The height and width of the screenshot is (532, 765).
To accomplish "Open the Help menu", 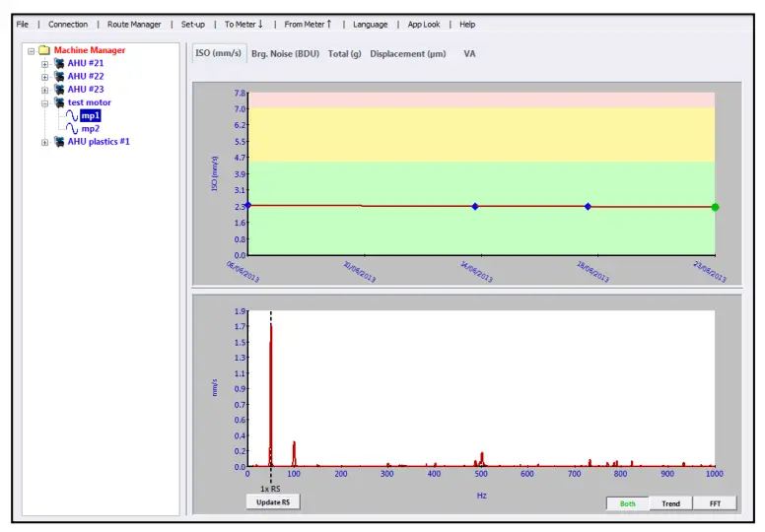I will tap(467, 25).
